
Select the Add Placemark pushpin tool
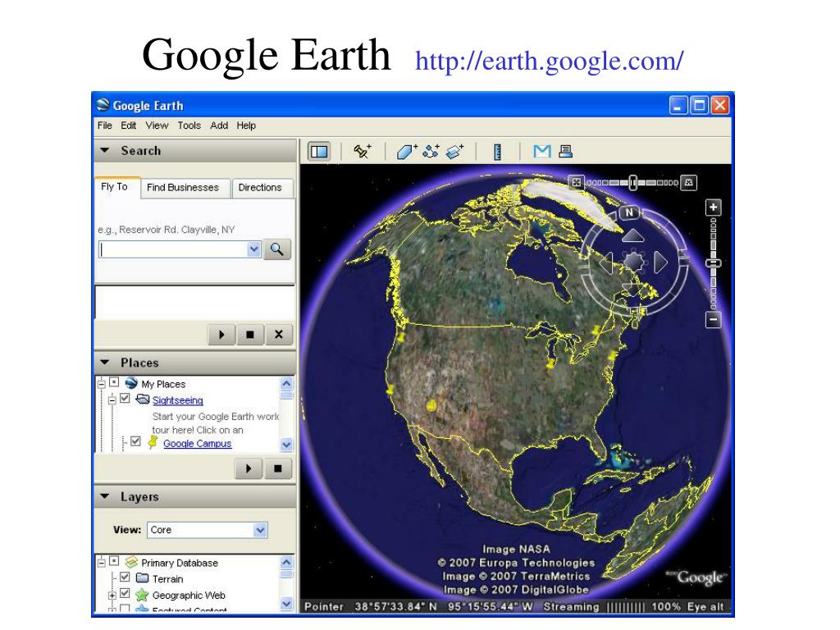coord(363,152)
